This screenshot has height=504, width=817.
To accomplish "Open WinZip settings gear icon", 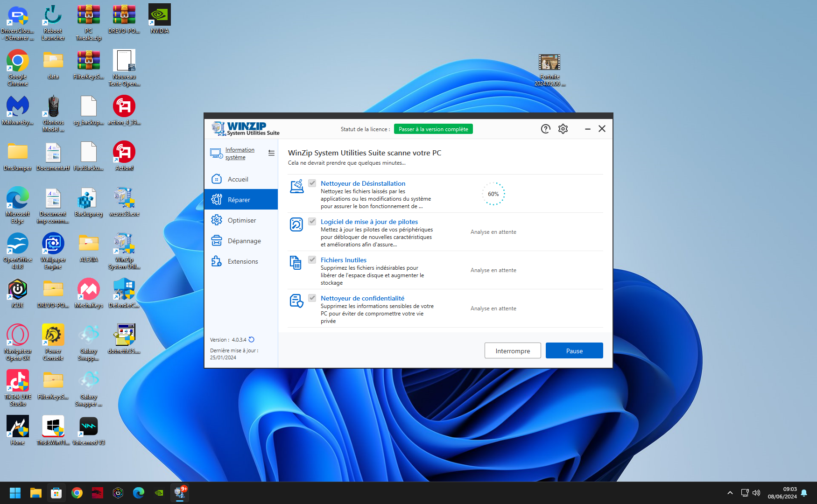I will (x=563, y=129).
